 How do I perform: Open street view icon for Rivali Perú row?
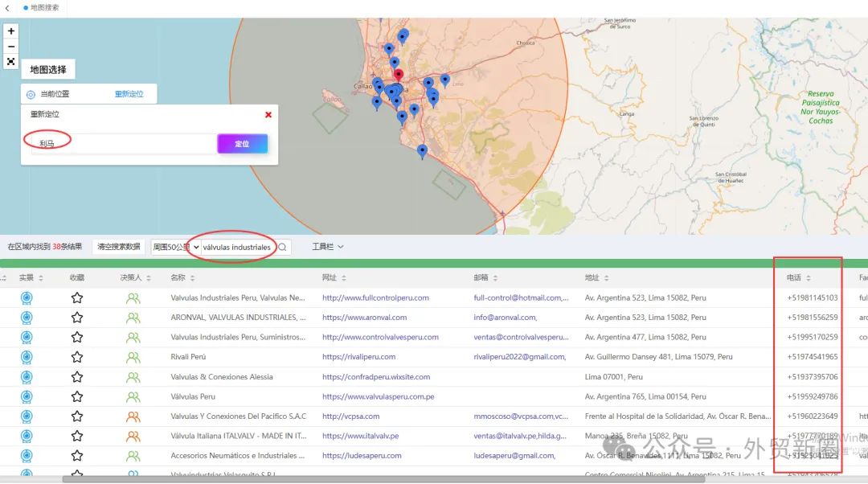pos(27,357)
